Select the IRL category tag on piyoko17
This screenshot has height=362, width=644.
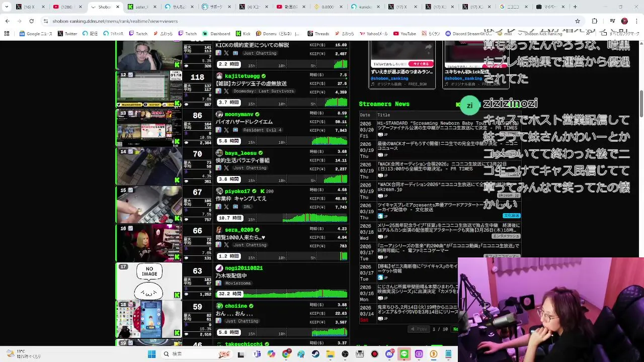[x=248, y=207]
